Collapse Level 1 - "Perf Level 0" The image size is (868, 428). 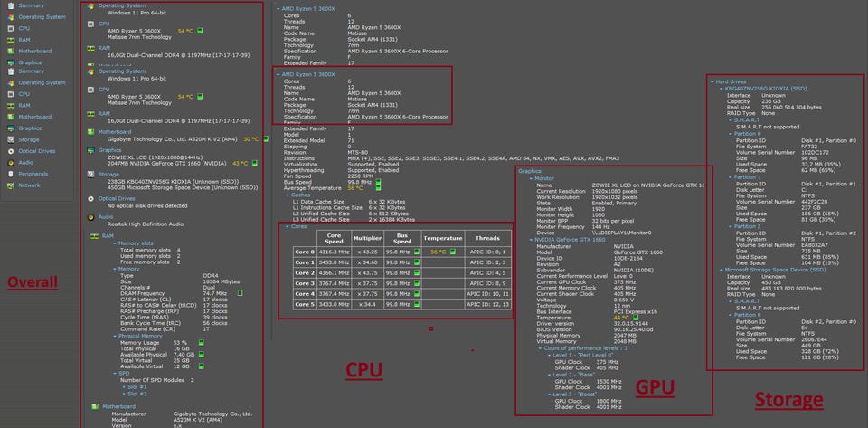click(548, 355)
